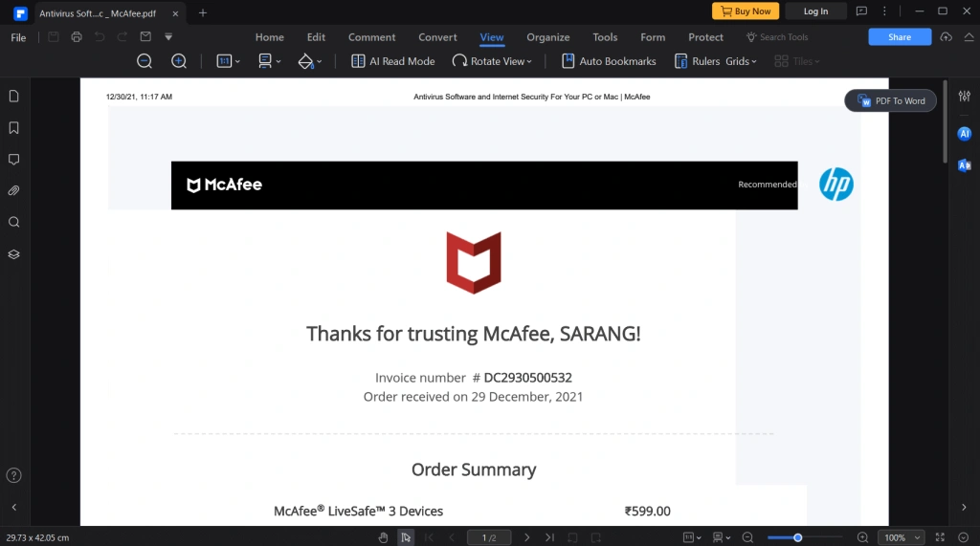The width and height of the screenshot is (980, 546).
Task: Click the status bar zoom out icon
Action: click(x=747, y=537)
